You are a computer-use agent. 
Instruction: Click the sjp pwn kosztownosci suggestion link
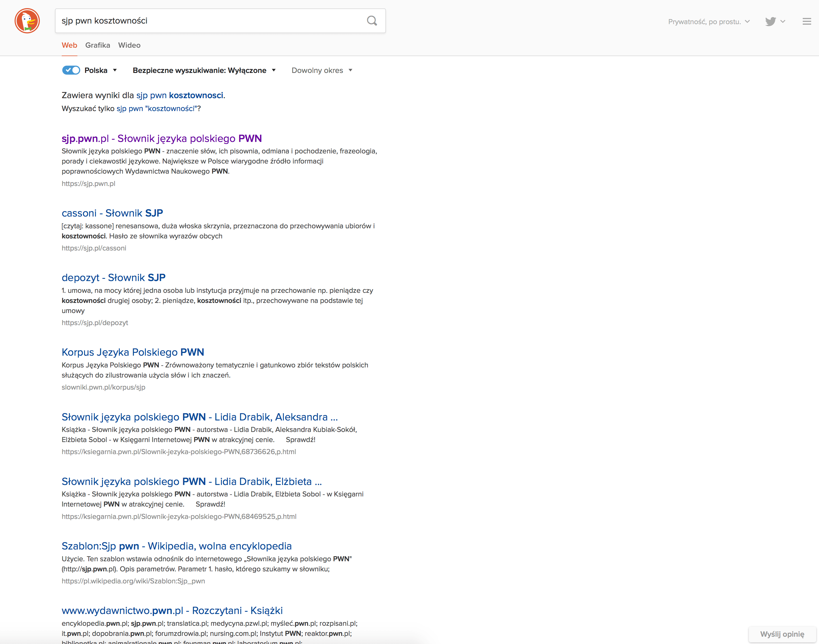[x=180, y=95]
